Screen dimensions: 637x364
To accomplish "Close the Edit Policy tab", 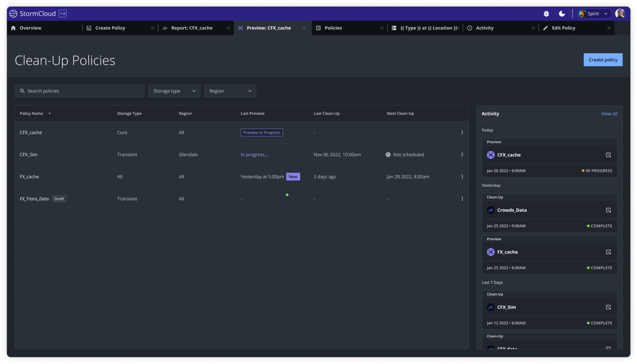I will pyautogui.click(x=609, y=28).
